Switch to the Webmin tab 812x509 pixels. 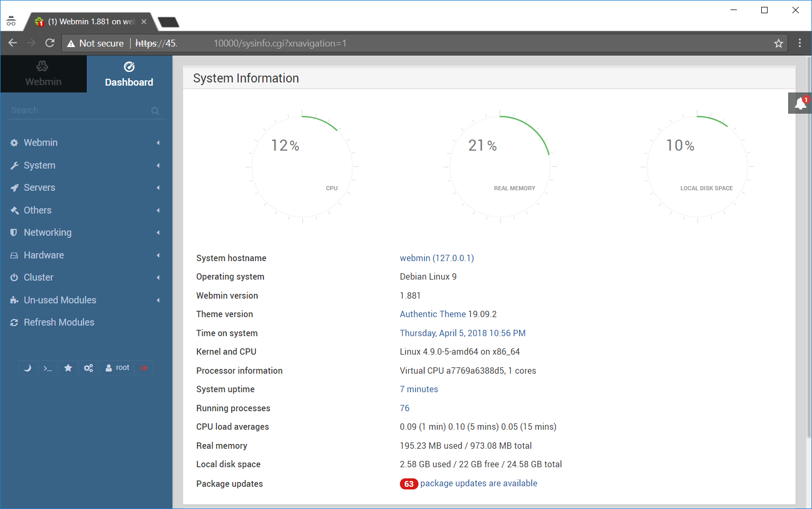43,74
